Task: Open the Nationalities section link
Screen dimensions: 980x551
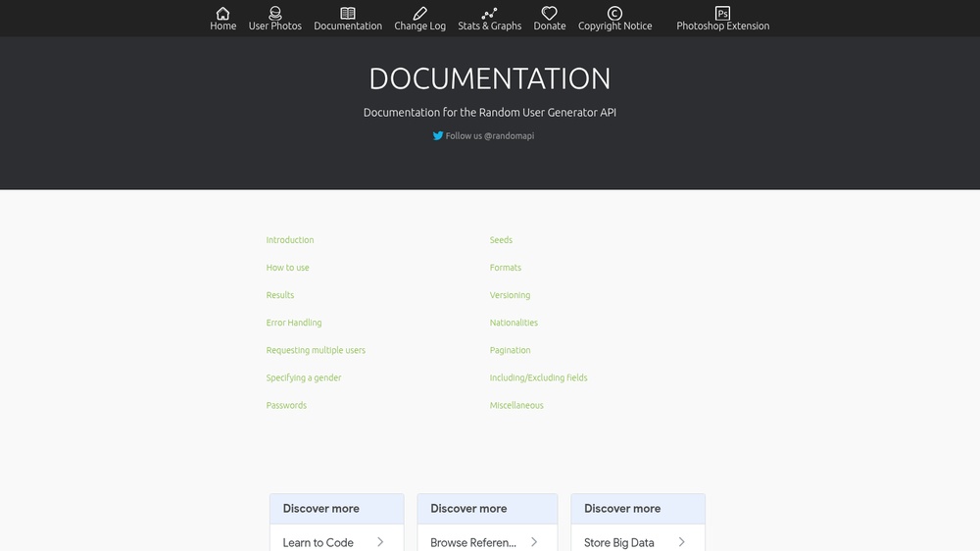Action: click(x=514, y=323)
